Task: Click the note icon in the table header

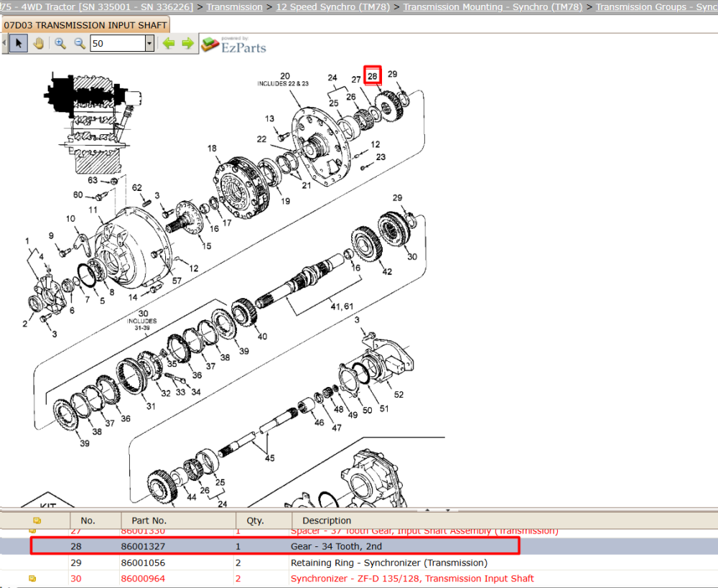Action: tap(37, 521)
